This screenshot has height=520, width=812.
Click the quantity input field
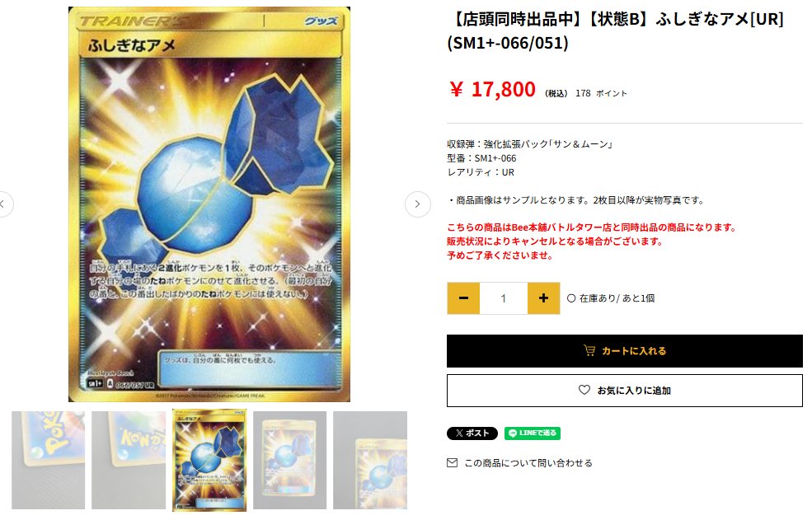coord(504,298)
